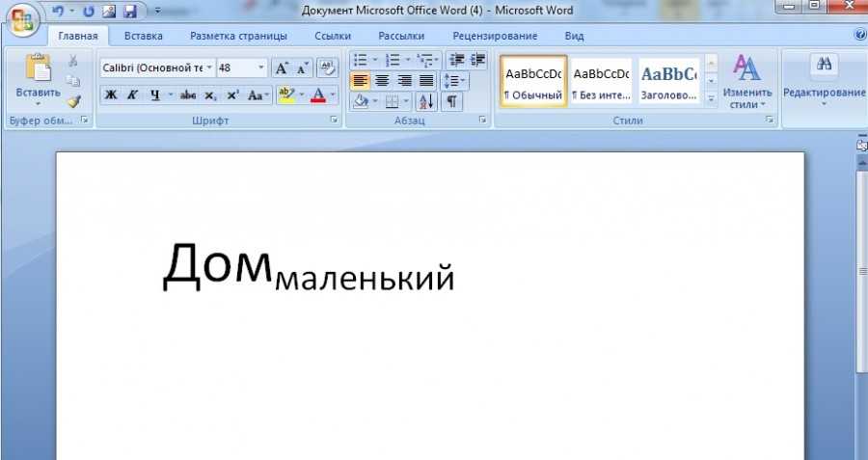
Task: Toggle show paragraph marks (¶)
Action: point(450,100)
